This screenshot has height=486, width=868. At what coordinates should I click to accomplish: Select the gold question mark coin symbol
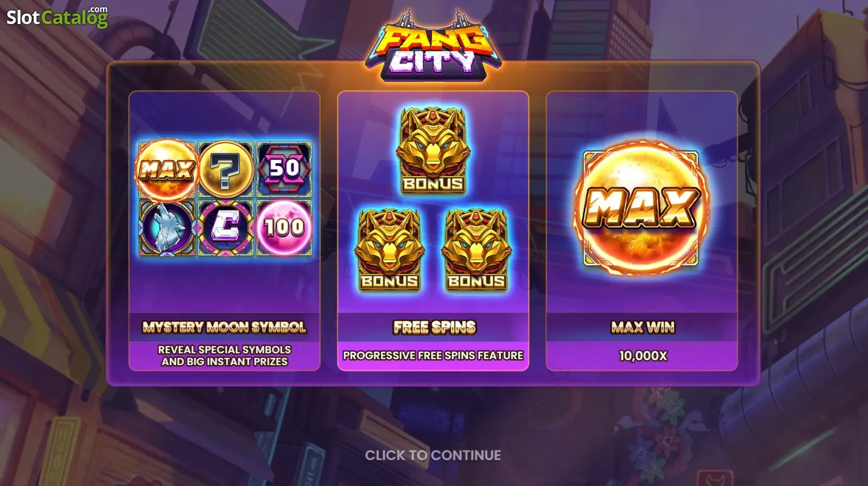pyautogui.click(x=225, y=169)
